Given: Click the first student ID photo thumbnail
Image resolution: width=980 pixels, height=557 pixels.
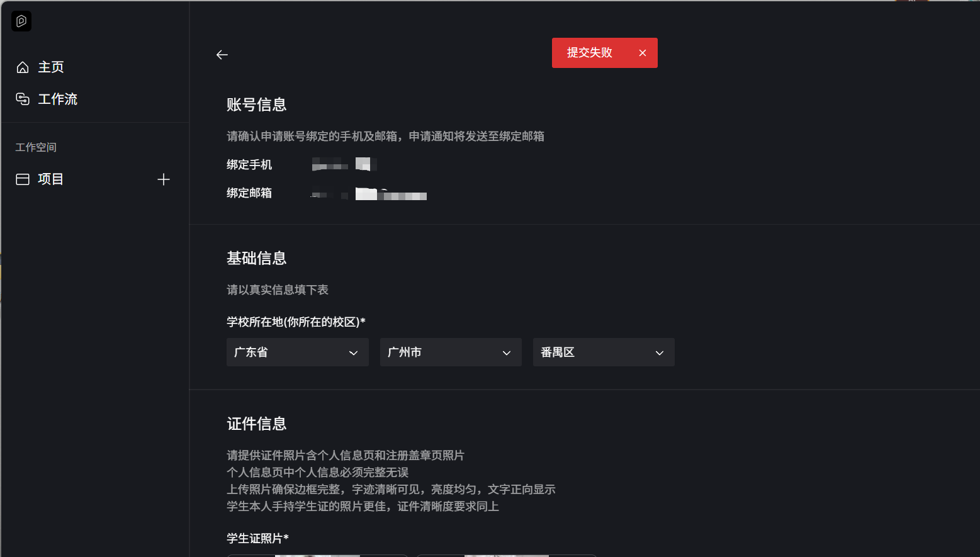Looking at the screenshot, I should 317,555.
